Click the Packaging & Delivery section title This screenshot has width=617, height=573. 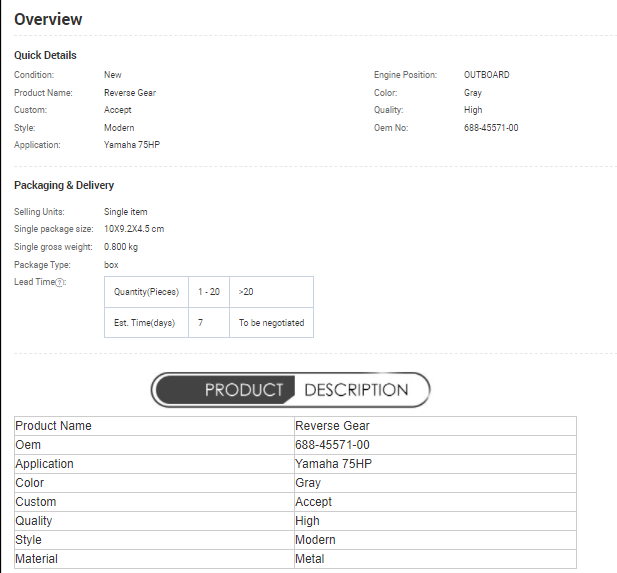(x=64, y=185)
